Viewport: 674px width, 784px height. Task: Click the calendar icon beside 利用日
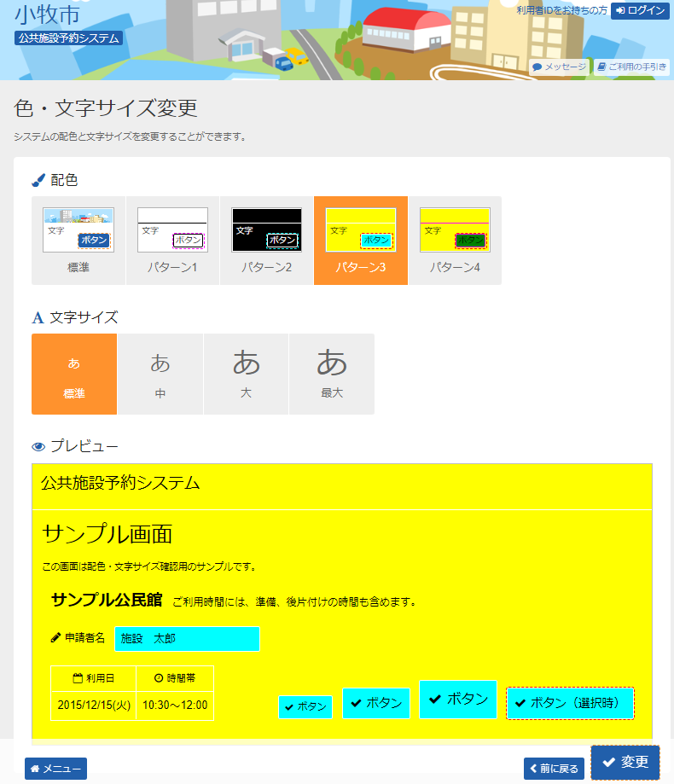pos(78,678)
